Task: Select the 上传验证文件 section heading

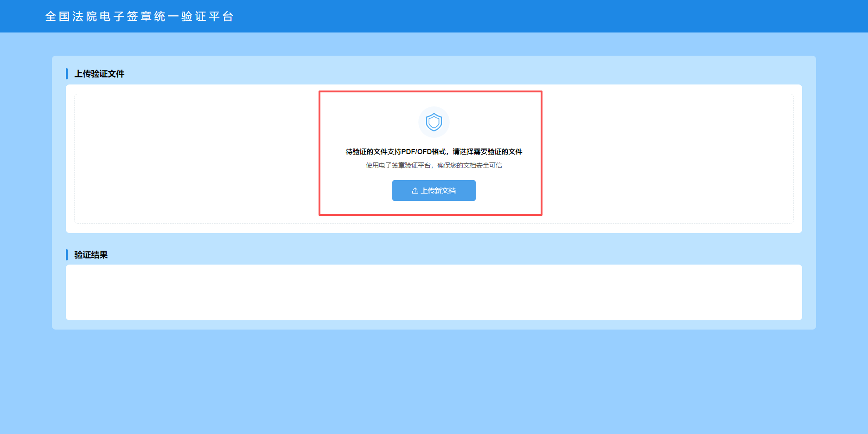Action: click(99, 74)
